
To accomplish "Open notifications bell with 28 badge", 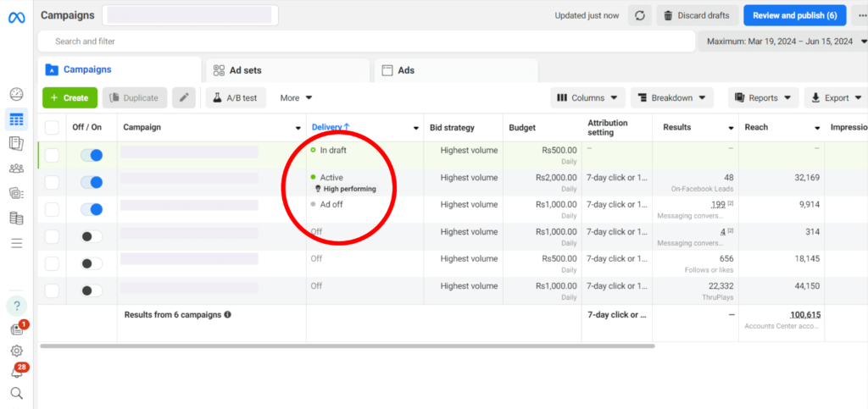I will point(16,371).
